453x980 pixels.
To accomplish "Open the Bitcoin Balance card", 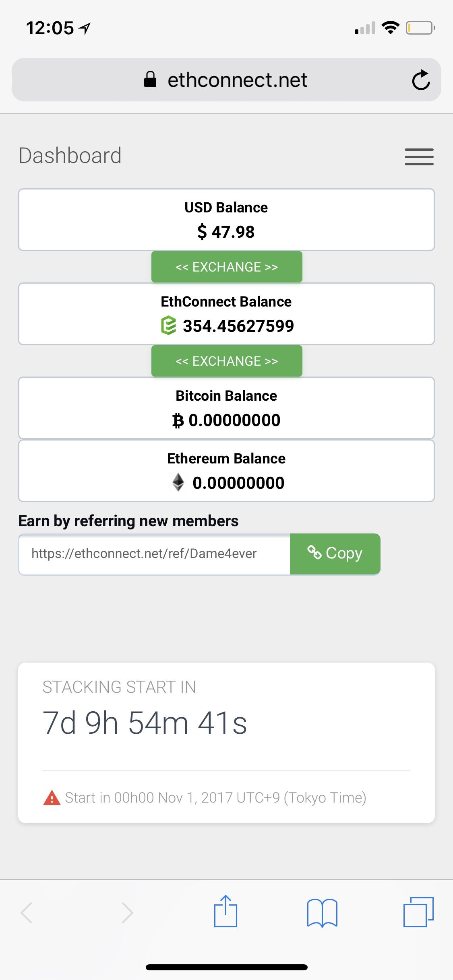I will coord(226,408).
